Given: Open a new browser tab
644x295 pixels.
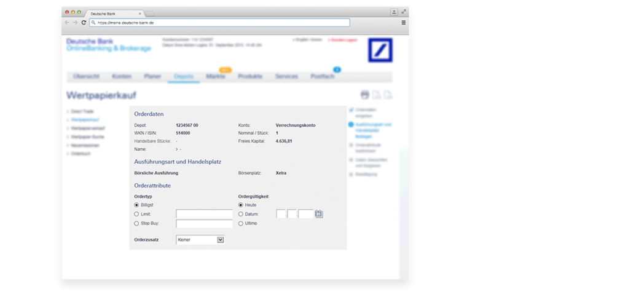Looking at the screenshot, I should tap(150, 14).
